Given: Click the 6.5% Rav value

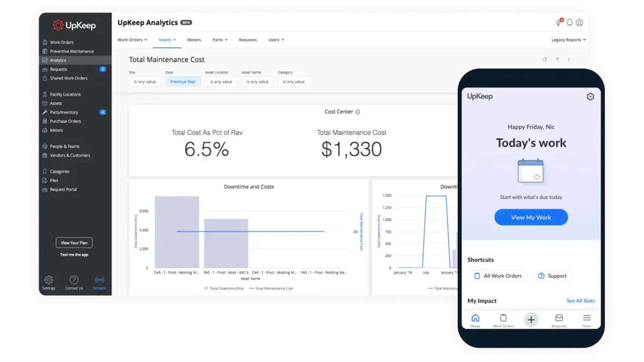Looking at the screenshot, I should (x=207, y=149).
